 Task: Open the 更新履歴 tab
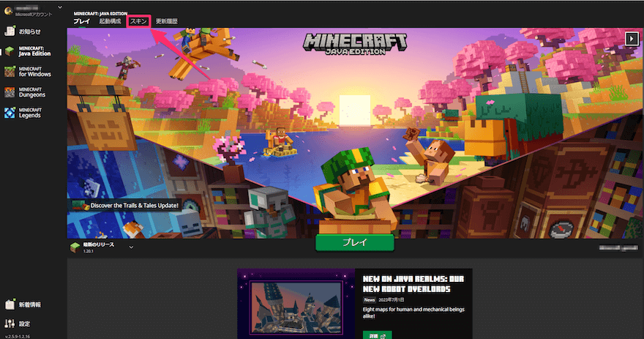click(166, 22)
